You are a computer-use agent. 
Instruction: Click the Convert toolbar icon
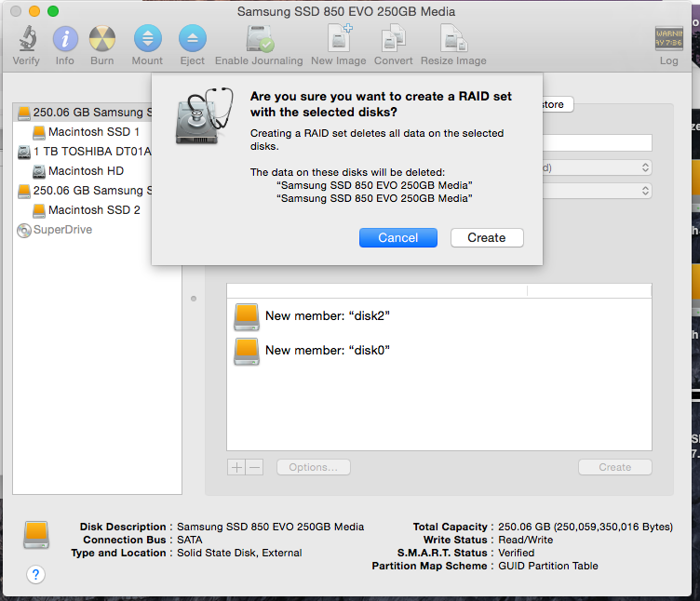(394, 38)
